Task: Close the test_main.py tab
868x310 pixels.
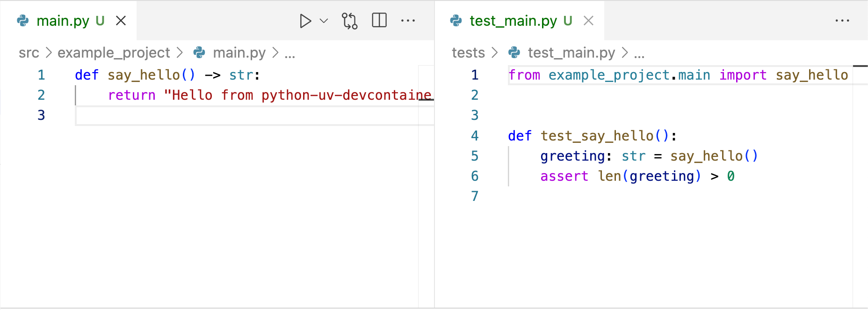Action: pos(588,21)
